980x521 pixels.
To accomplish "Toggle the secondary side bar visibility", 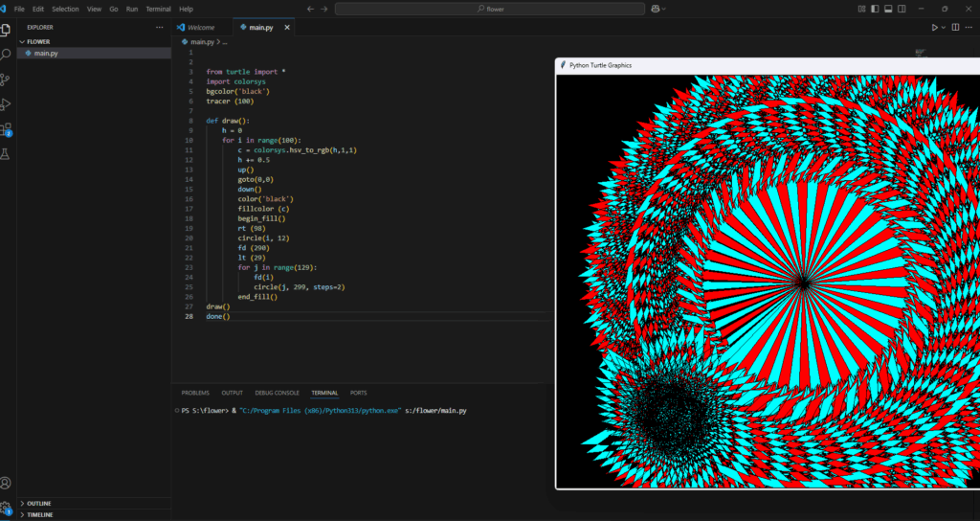I will pos(902,9).
